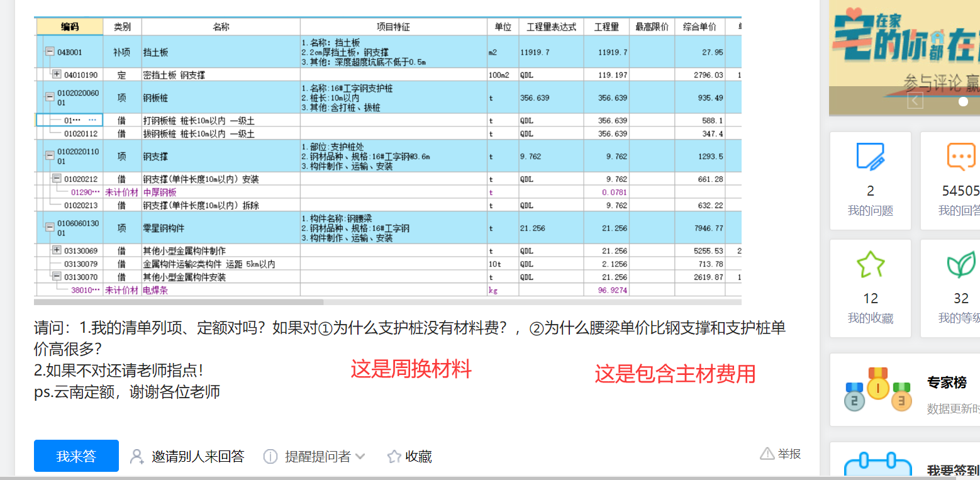Open the orange chat bubble answers icon
The image size is (980, 480).
pyautogui.click(x=961, y=157)
